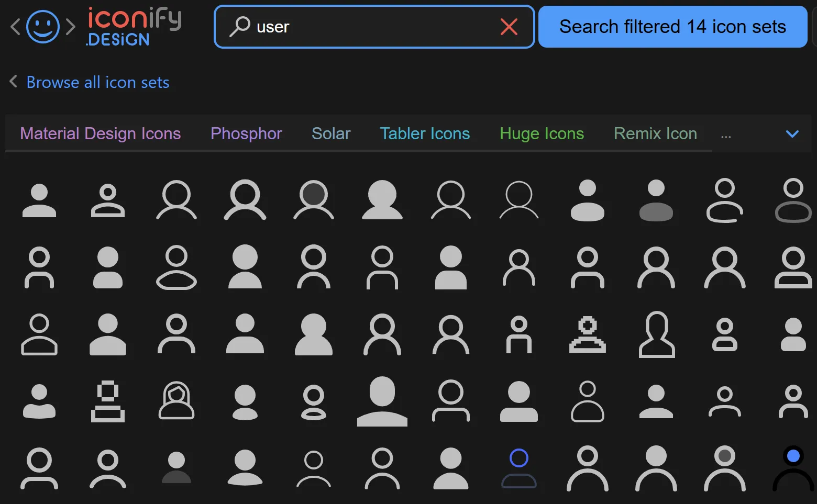Click the magnifying glass search icon
The height and width of the screenshot is (504, 817).
[240, 27]
